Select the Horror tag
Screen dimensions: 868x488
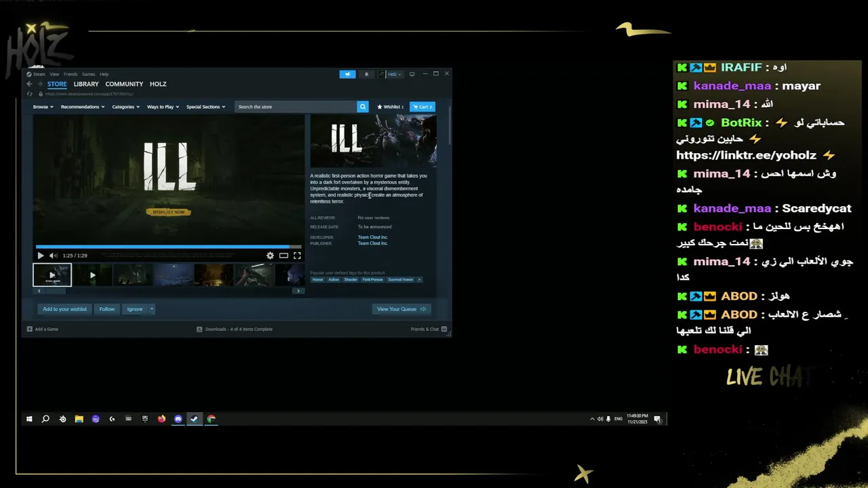coord(317,279)
